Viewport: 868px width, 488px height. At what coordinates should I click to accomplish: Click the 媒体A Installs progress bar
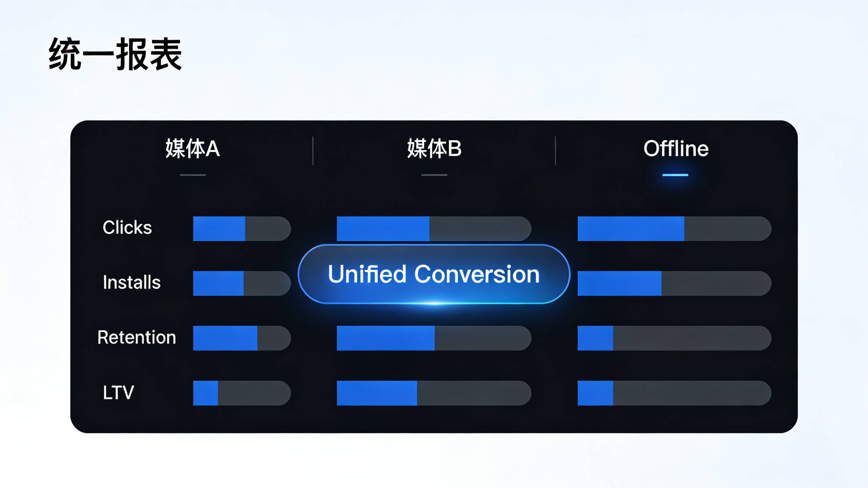pos(242,284)
